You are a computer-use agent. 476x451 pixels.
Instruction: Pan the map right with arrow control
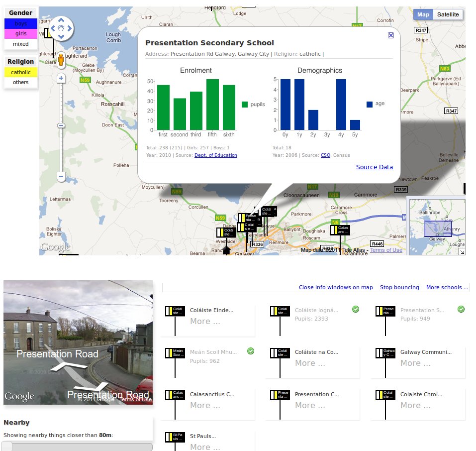(70, 28)
